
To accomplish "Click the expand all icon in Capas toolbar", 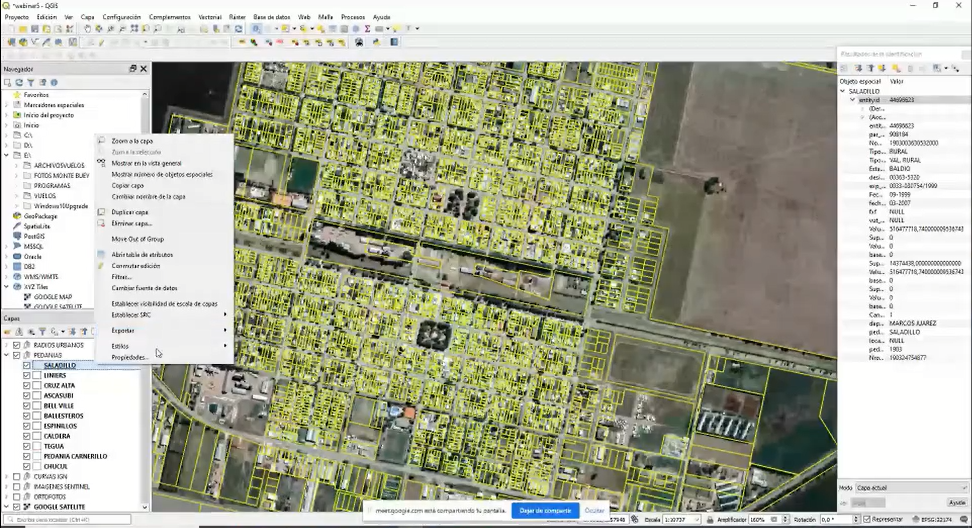I will 72,332.
